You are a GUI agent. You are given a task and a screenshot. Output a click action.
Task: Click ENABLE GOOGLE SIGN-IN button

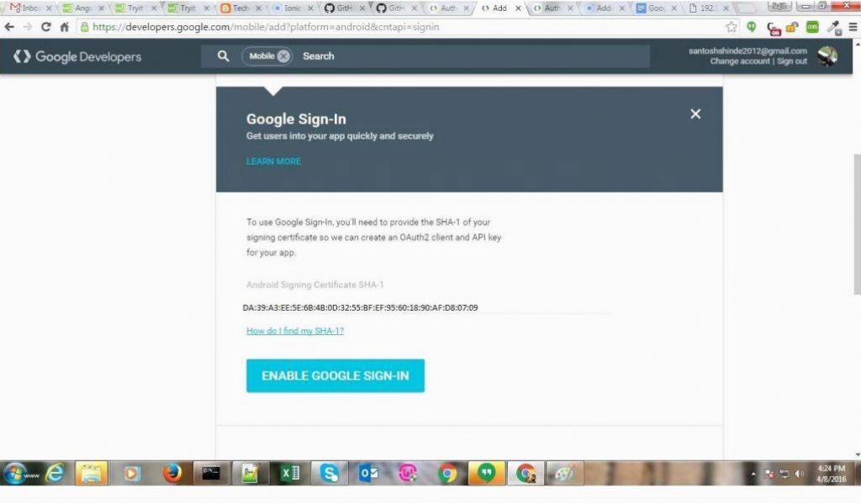(335, 375)
